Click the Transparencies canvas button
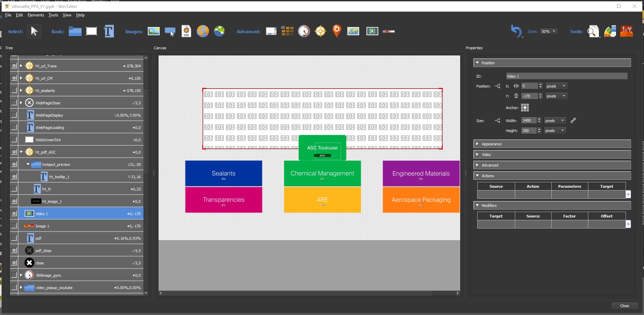 [223, 200]
